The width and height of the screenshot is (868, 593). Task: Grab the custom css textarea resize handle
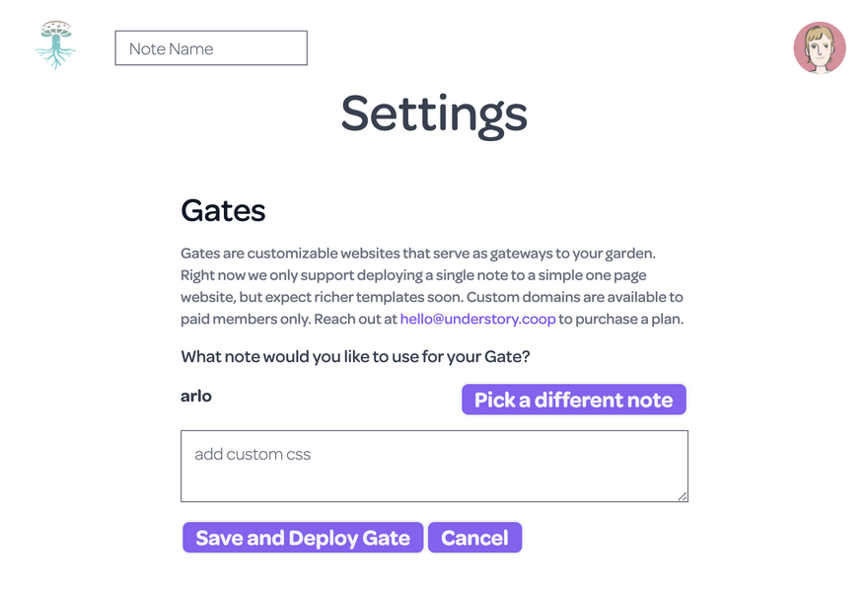(682, 495)
